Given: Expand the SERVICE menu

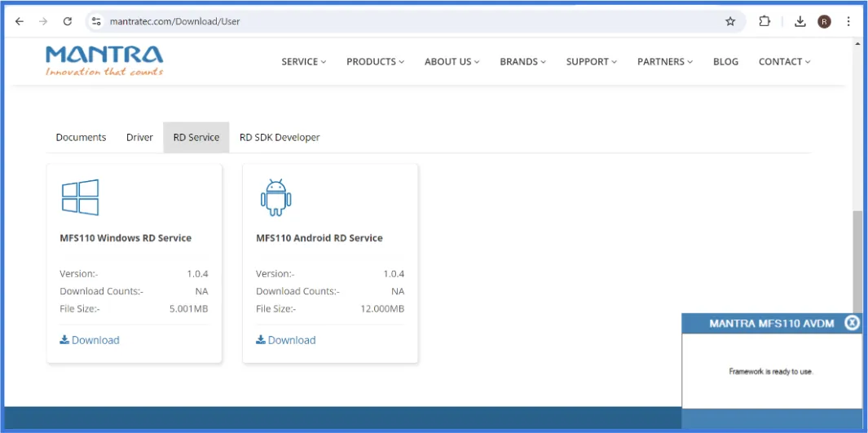Looking at the screenshot, I should click(303, 61).
